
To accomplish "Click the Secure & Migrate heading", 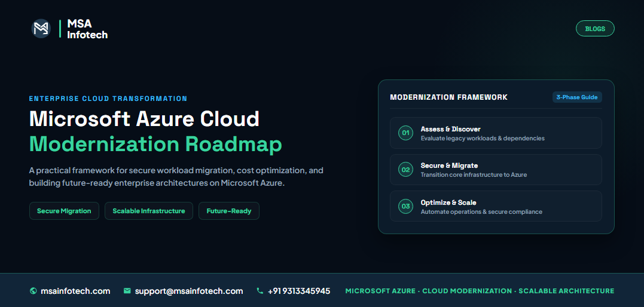I will 449,165.
